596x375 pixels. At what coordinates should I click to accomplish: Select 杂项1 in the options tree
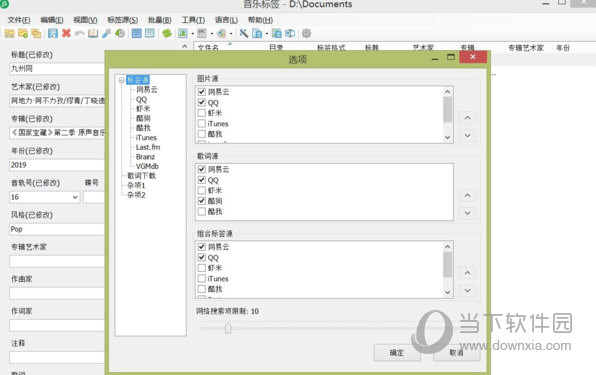click(136, 185)
